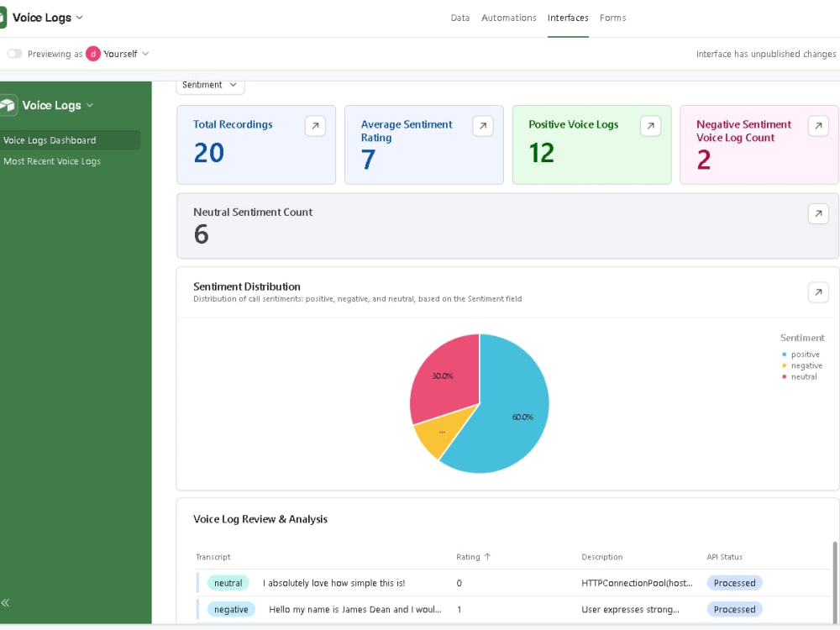The height and width of the screenshot is (630, 840).
Task: Click the neutral tag in first row
Action: click(228, 583)
